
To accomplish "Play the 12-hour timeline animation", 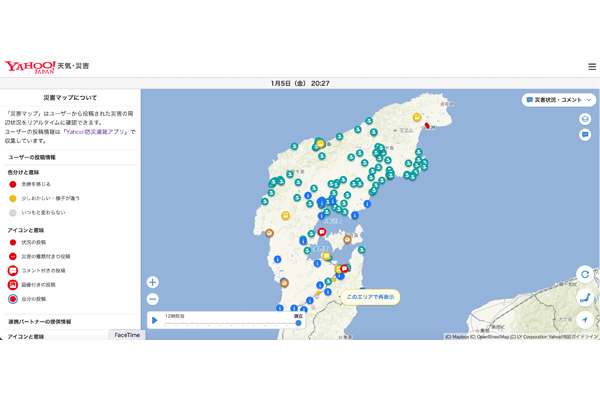I will [x=155, y=321].
